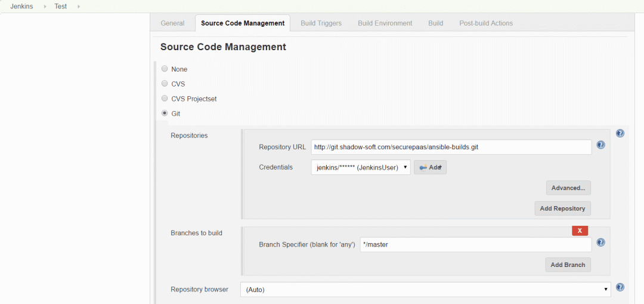Screen dimensions: 644x304
Task: Open the Credentials dropdown
Action: pos(361,167)
